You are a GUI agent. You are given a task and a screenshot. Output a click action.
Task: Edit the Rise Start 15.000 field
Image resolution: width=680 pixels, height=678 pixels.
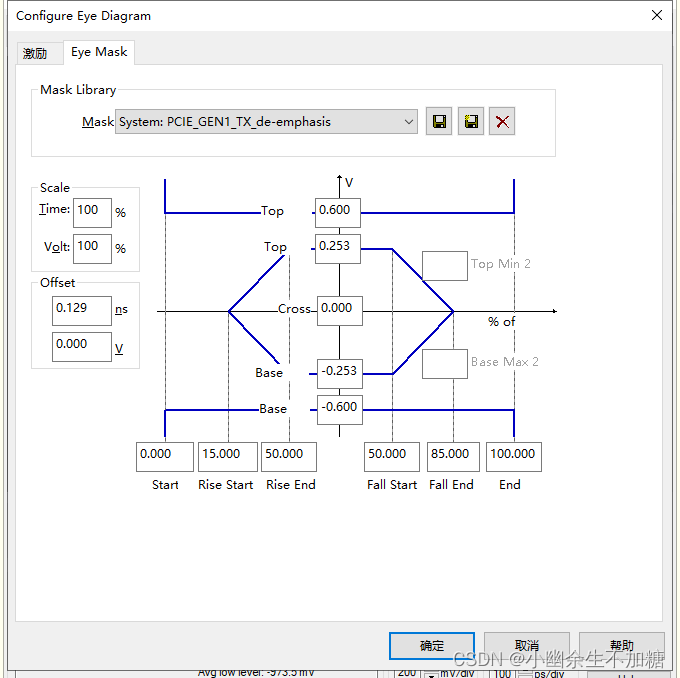point(228,457)
